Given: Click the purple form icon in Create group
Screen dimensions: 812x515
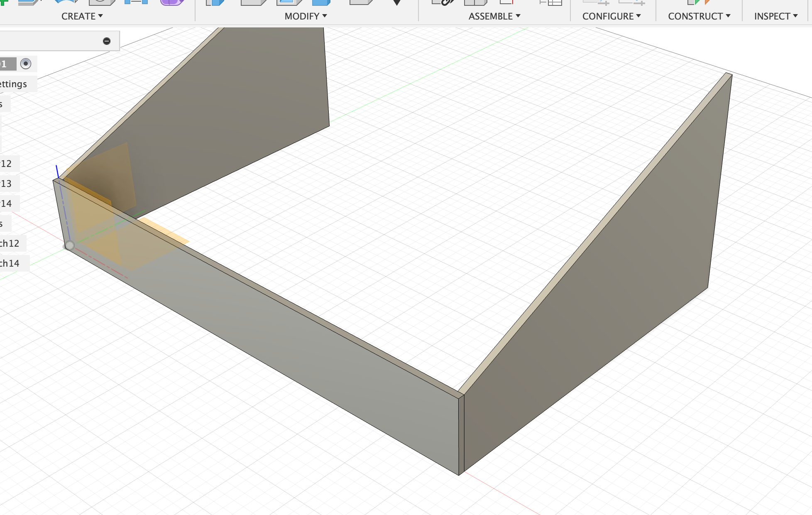Looking at the screenshot, I should point(171,2).
